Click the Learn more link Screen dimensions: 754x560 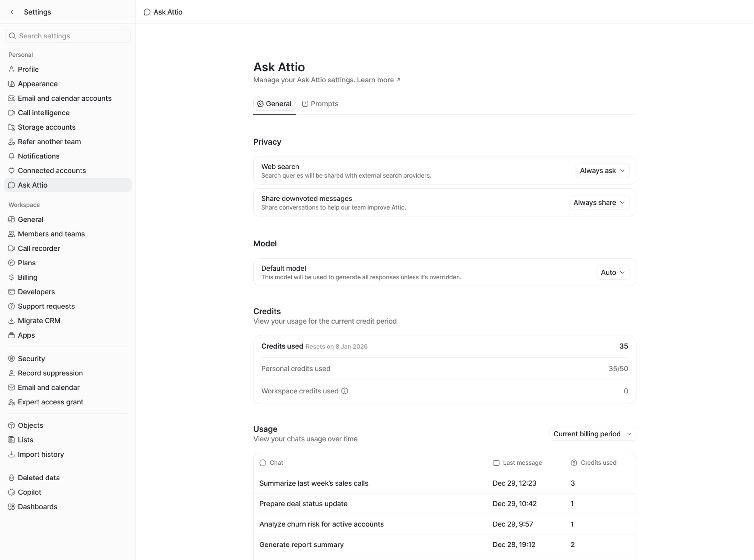(x=376, y=80)
